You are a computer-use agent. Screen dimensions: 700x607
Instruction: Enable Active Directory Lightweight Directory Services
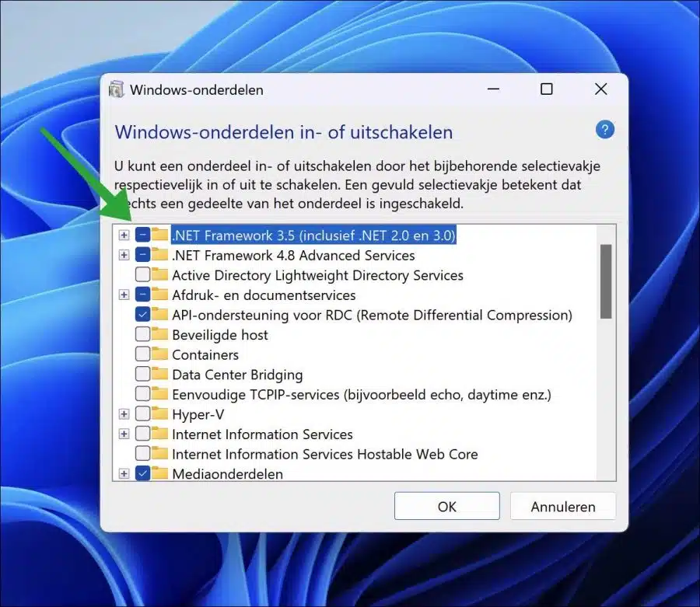[142, 274]
